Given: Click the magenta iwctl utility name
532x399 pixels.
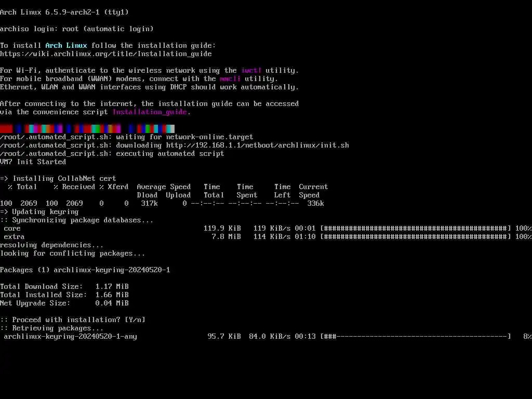Looking at the screenshot, I should [251, 70].
